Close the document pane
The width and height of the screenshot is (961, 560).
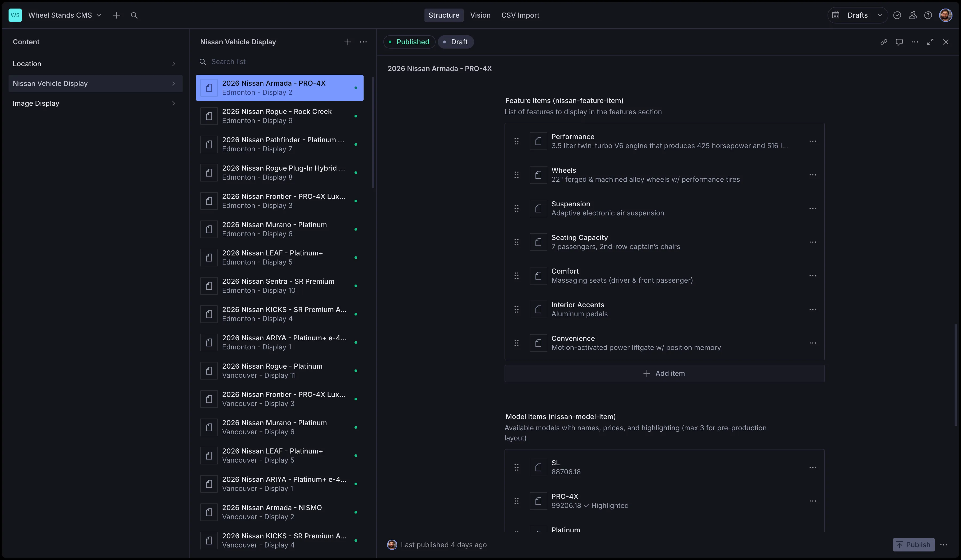tap(945, 42)
